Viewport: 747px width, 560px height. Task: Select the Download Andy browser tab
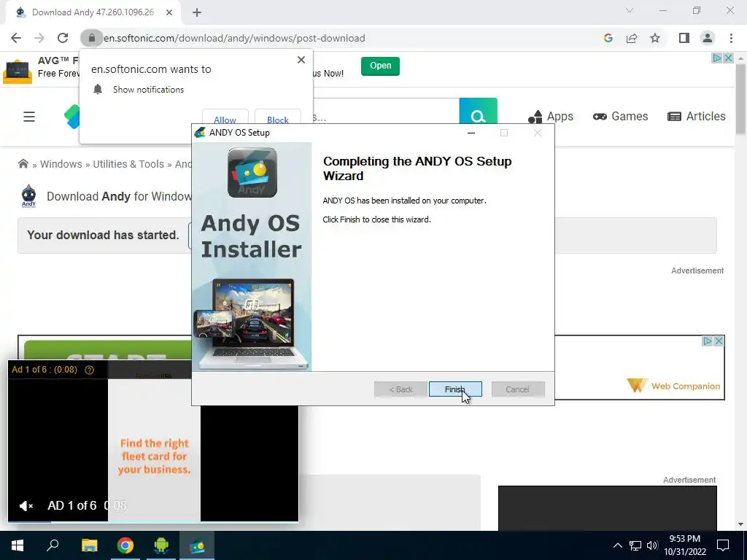[x=93, y=12]
